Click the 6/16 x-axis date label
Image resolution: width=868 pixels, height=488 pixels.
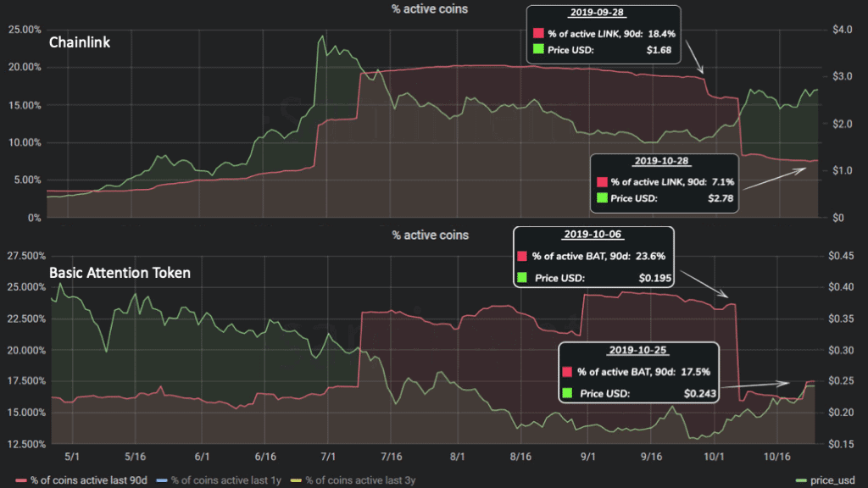[x=265, y=457]
